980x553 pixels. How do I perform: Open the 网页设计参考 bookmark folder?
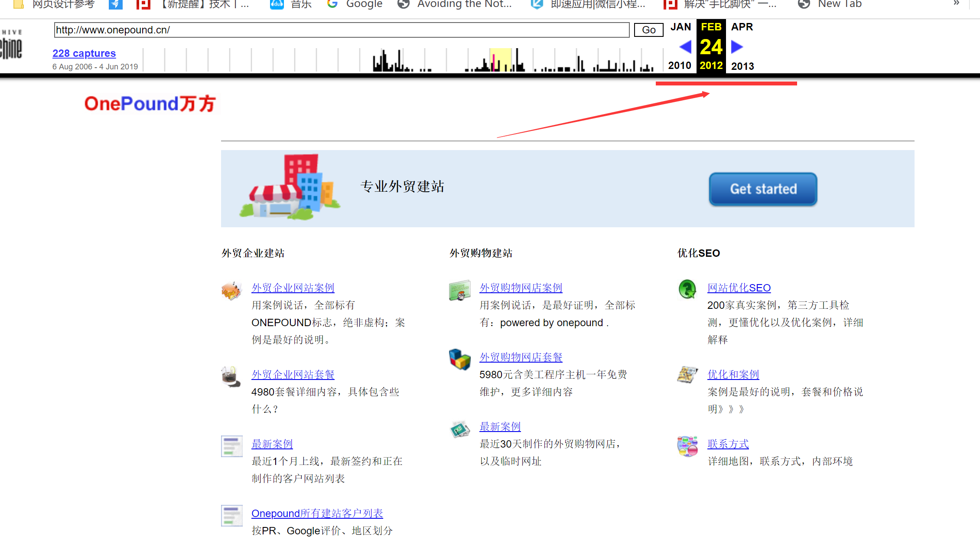tap(54, 4)
